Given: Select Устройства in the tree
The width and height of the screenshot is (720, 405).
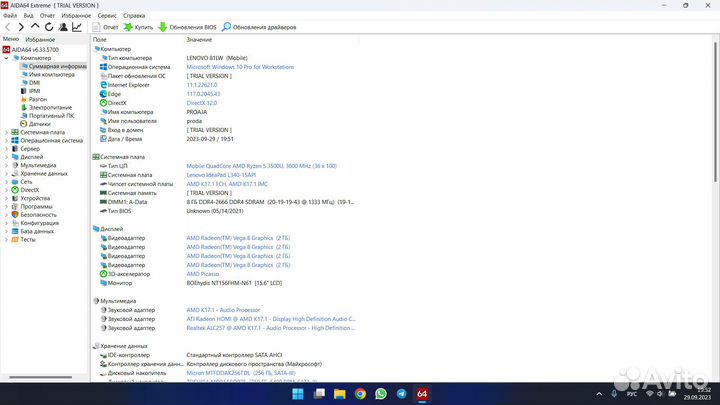Looking at the screenshot, I should tap(31, 198).
